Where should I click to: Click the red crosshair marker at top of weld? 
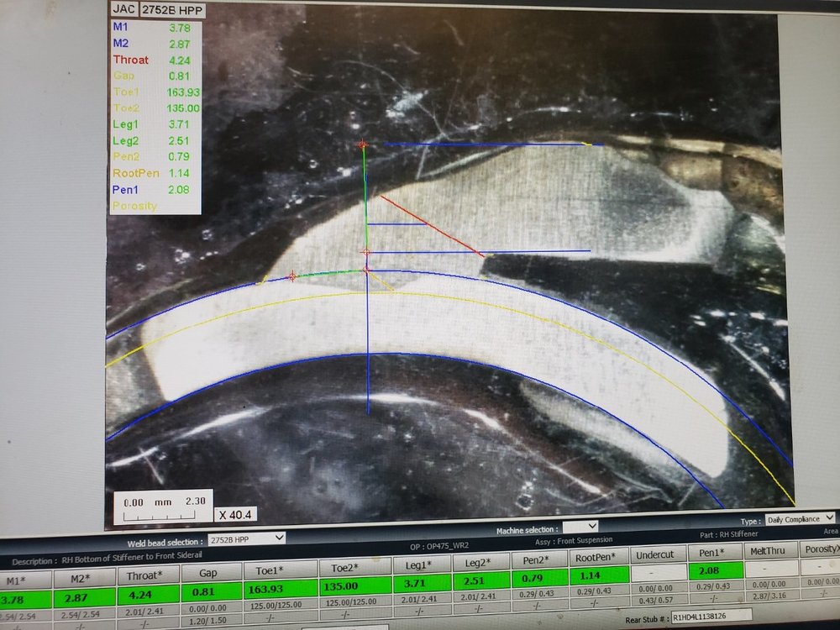[x=363, y=145]
